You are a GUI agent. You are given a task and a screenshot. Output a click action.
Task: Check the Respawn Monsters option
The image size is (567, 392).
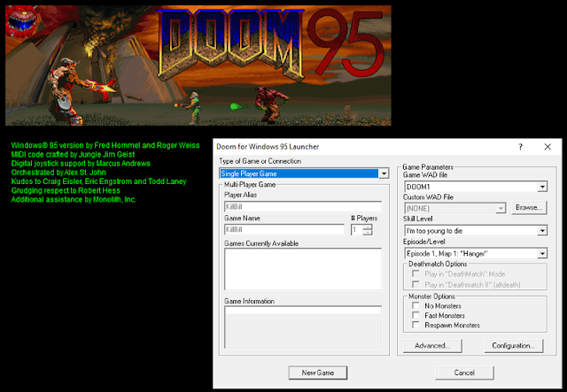[416, 325]
